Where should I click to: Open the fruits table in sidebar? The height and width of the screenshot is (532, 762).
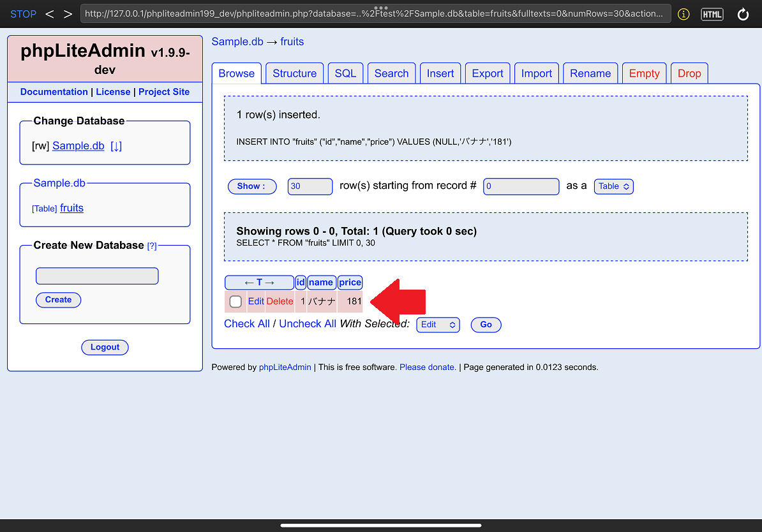click(72, 208)
